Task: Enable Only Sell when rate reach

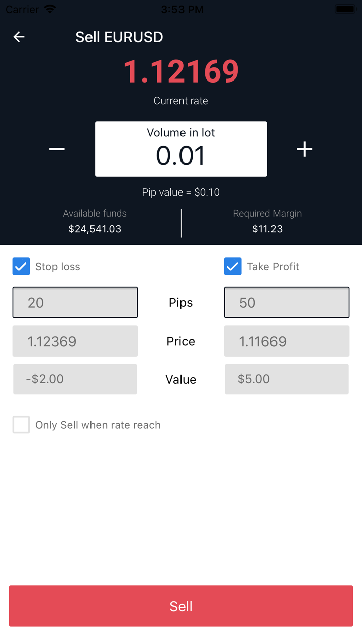Action: (x=21, y=425)
